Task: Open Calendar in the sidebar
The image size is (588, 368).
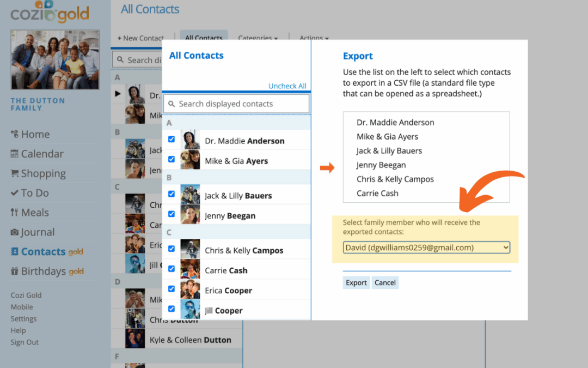Action: (42, 154)
